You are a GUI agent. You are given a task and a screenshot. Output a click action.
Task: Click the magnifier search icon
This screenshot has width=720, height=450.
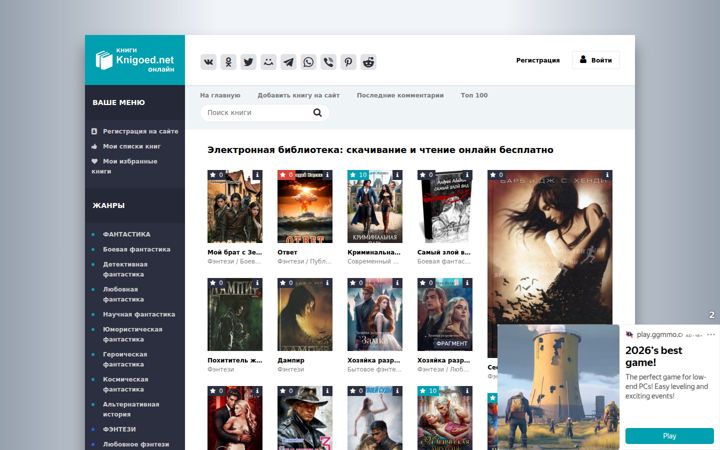[x=317, y=112]
